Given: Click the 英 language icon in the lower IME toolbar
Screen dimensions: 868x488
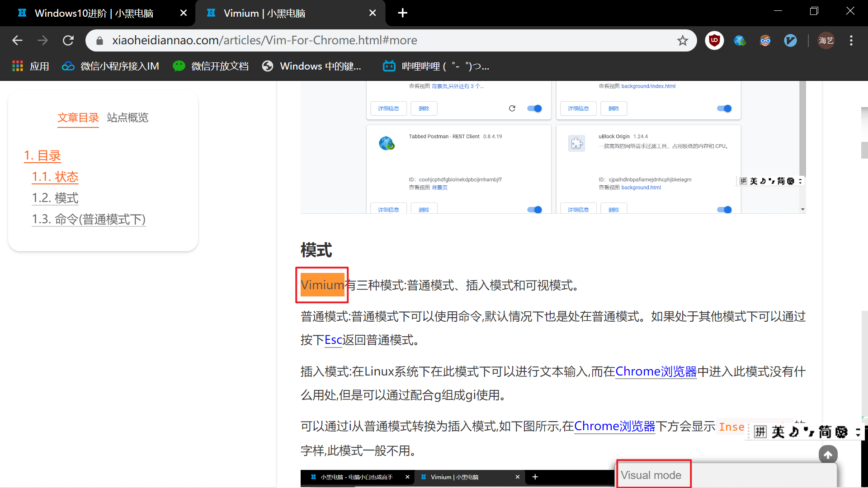Looking at the screenshot, I should [778, 432].
